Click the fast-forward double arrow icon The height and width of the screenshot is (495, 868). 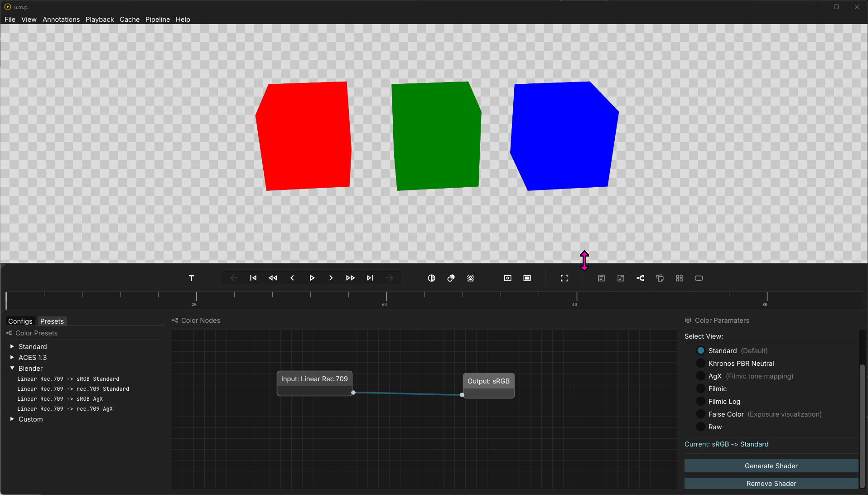click(x=350, y=278)
